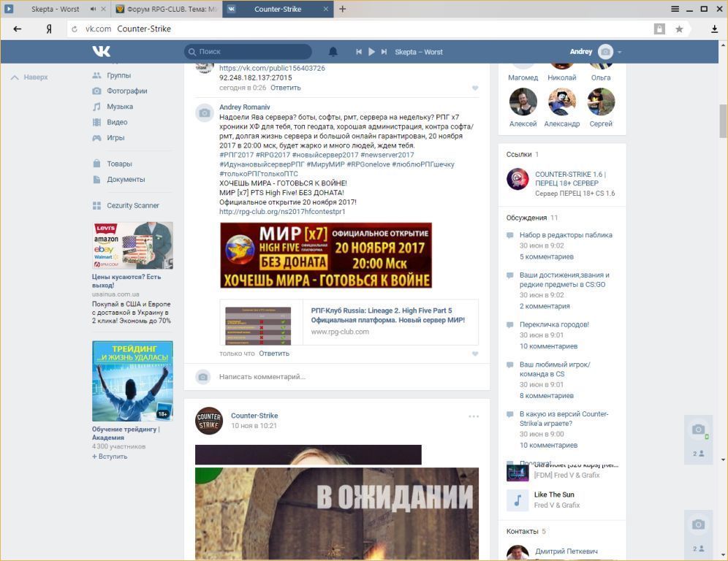Switch to the Форум RPG-CLUB tab

[x=167, y=9]
